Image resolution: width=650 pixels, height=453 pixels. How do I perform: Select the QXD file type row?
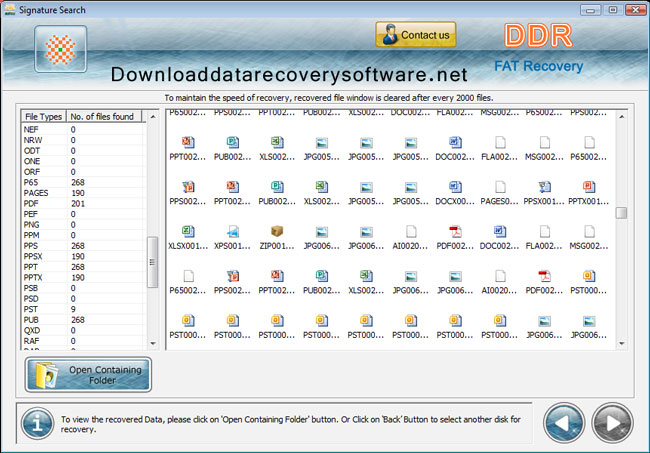click(83, 330)
